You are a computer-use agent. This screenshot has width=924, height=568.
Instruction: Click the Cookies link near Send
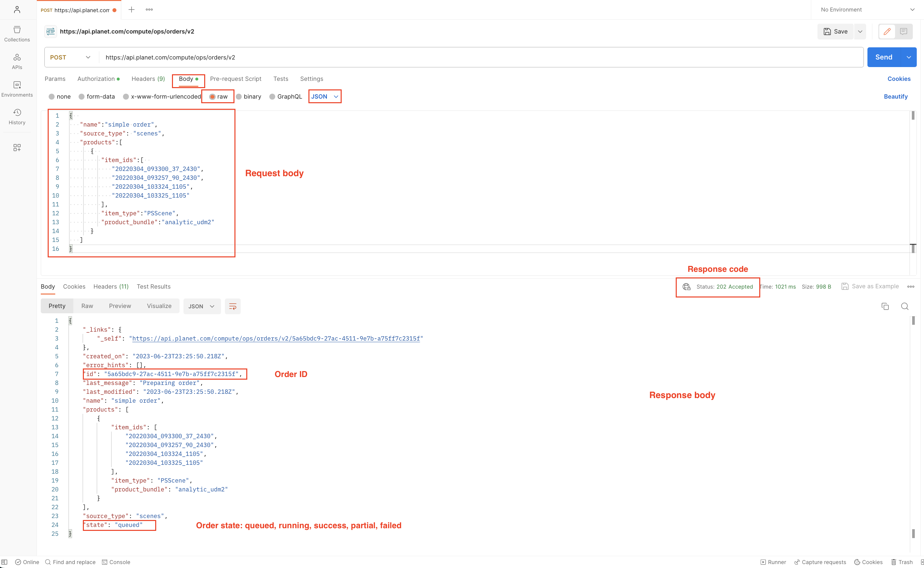pos(899,79)
